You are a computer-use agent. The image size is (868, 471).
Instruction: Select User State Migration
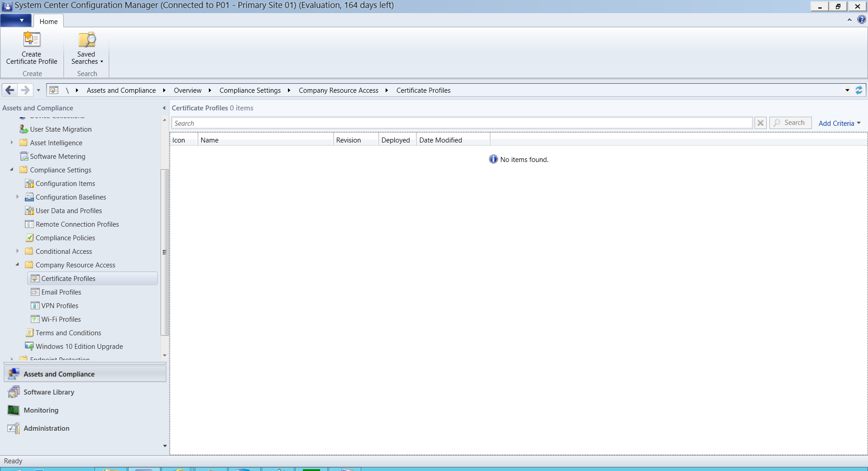pyautogui.click(x=60, y=129)
